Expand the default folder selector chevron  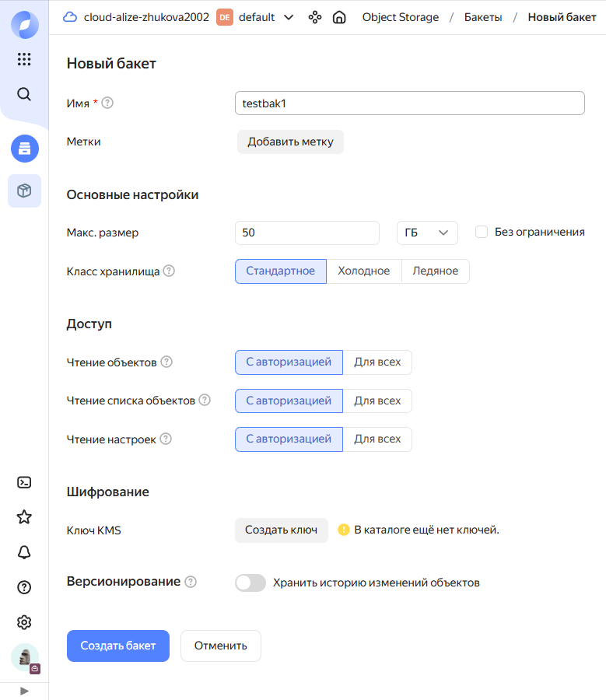tap(289, 17)
